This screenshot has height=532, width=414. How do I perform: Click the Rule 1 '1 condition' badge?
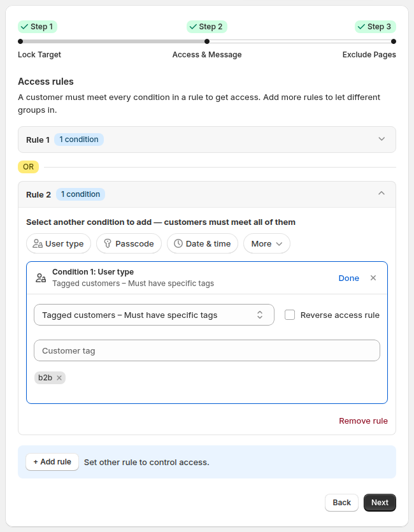(79, 140)
